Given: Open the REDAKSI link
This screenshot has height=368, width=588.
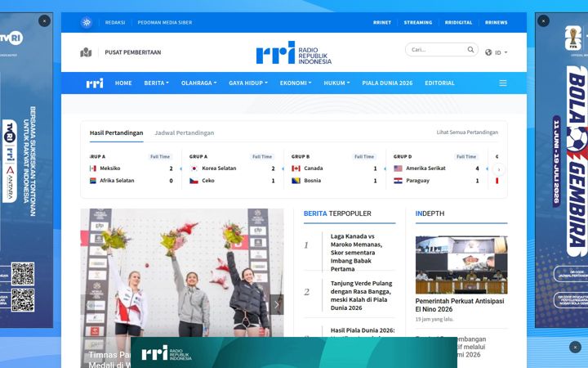Looking at the screenshot, I should pos(115,23).
